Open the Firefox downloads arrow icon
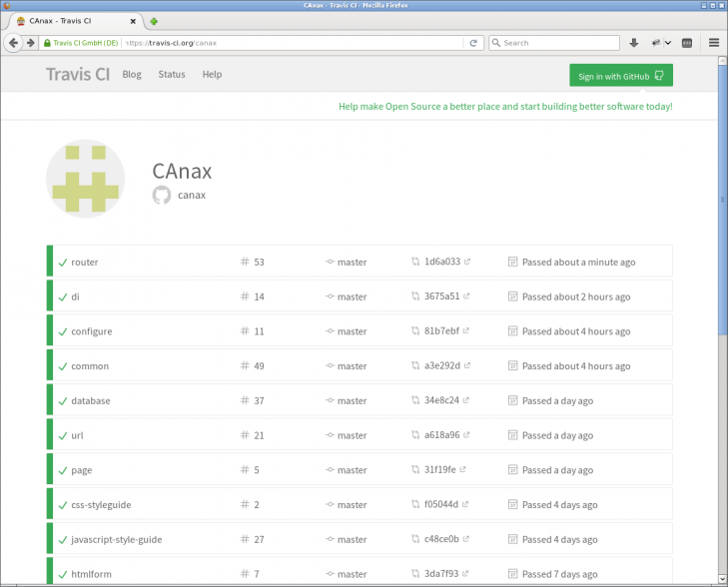This screenshot has height=587, width=728. click(634, 43)
